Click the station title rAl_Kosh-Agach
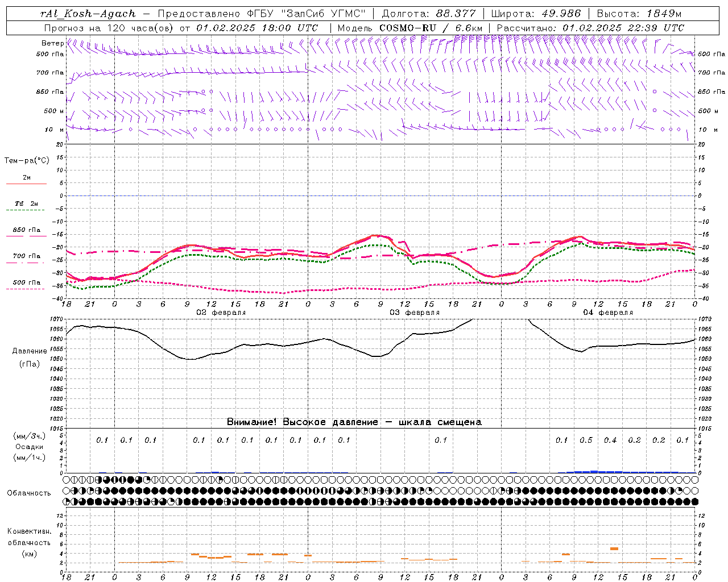 coord(88,14)
